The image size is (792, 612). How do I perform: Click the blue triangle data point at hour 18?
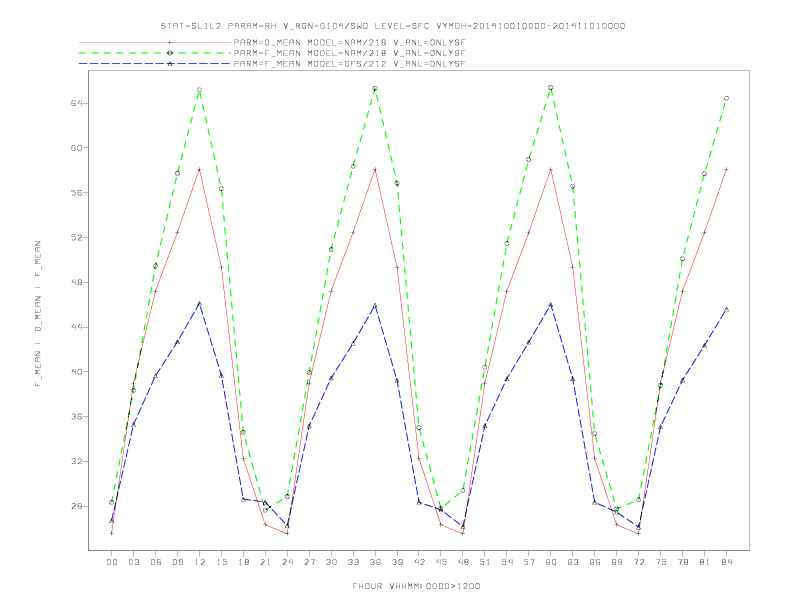tap(243, 499)
